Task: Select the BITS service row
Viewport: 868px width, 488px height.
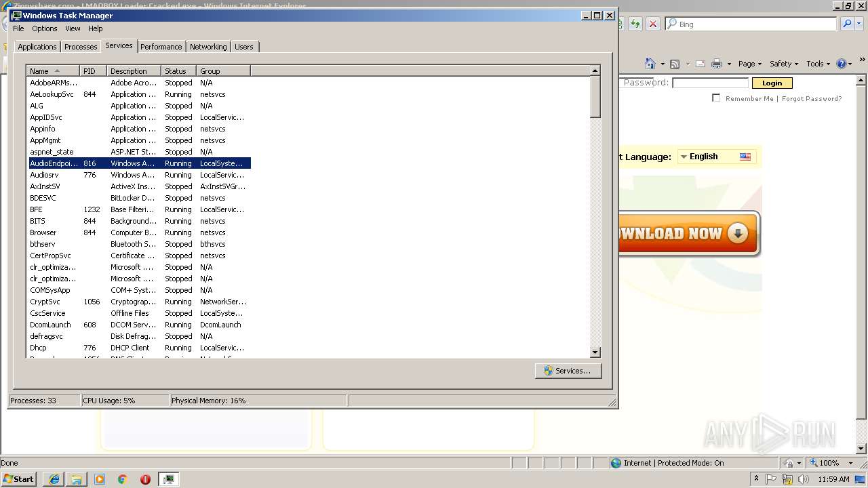Action: (x=139, y=221)
